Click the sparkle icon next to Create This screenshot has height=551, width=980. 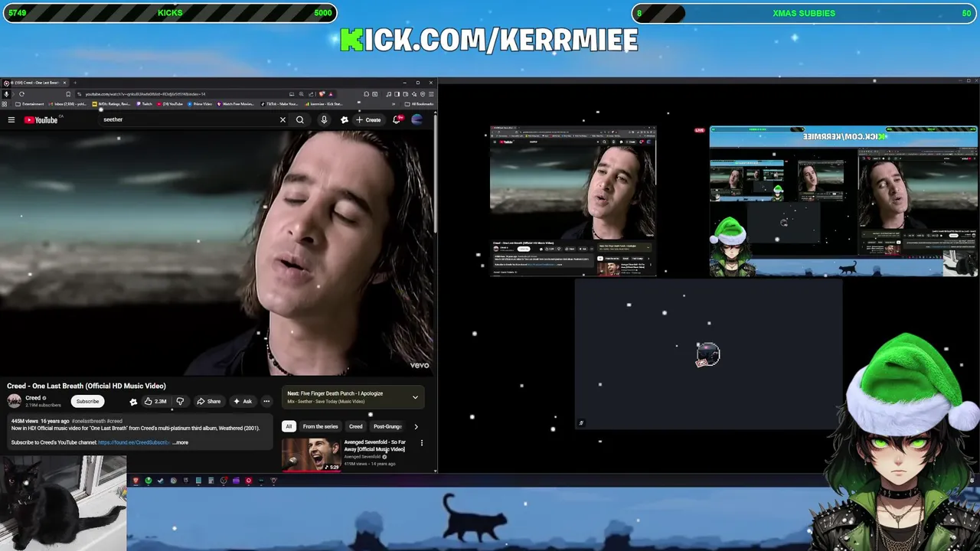345,119
